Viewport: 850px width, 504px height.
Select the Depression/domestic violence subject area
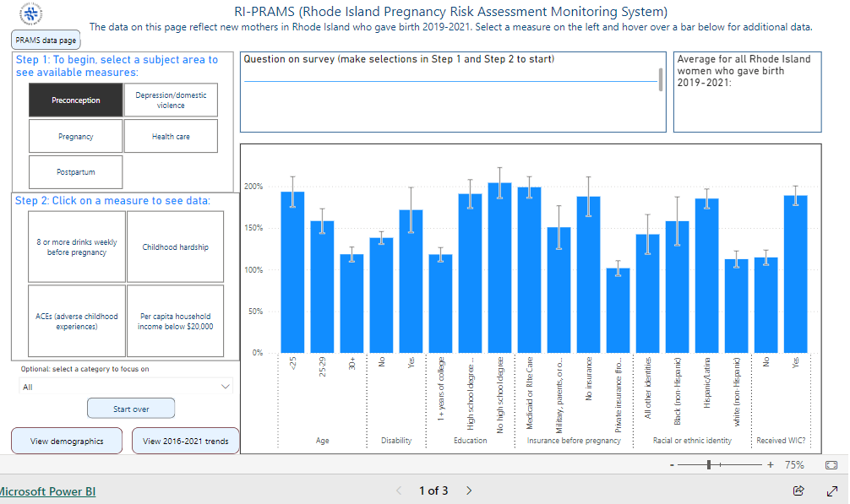[171, 100]
